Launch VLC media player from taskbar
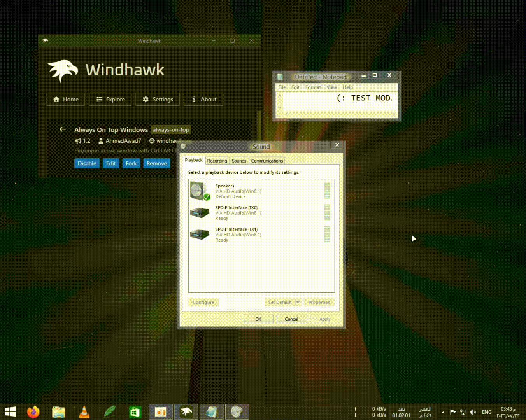This screenshot has height=420, width=526. tap(84, 412)
